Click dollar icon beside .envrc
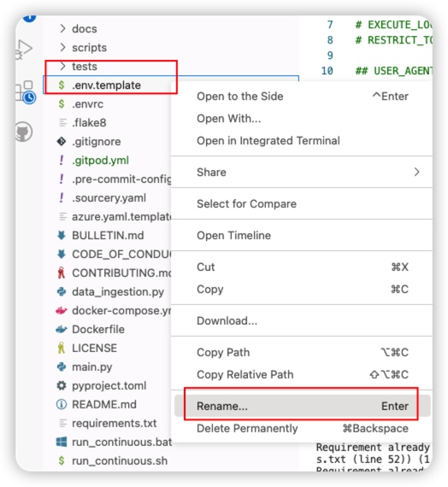 62,104
